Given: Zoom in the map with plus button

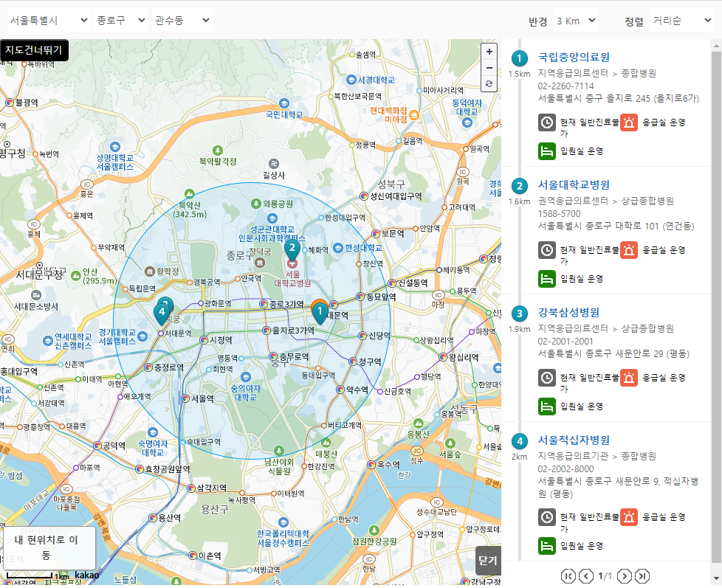Looking at the screenshot, I should (x=489, y=52).
